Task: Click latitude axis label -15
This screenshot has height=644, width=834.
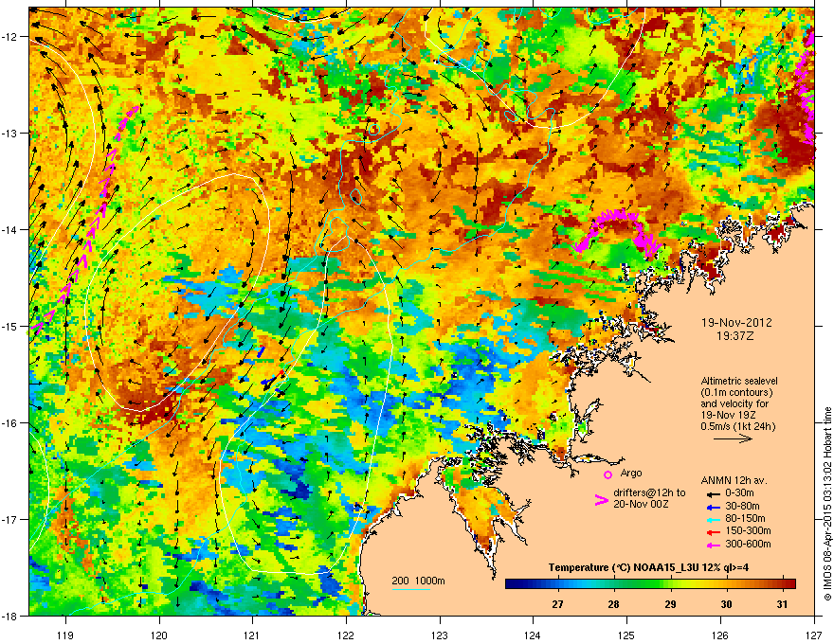Action: [10, 326]
